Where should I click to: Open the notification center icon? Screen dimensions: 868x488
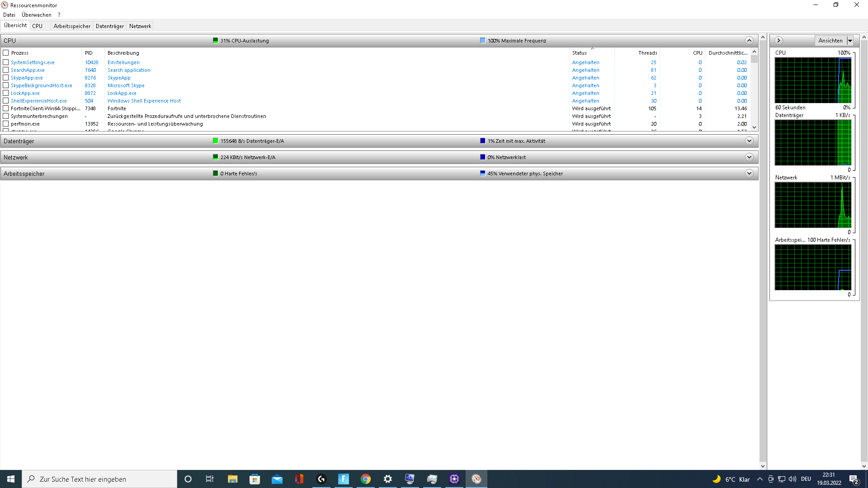click(854, 479)
